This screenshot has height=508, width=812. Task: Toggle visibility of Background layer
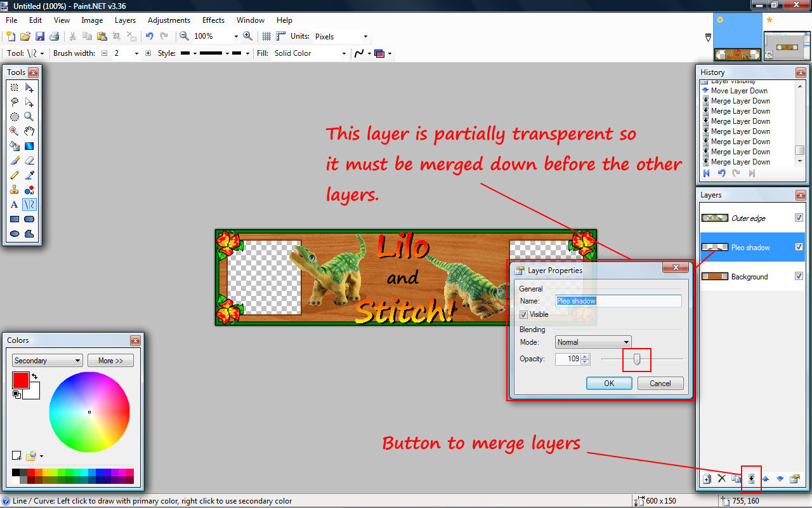[799, 276]
